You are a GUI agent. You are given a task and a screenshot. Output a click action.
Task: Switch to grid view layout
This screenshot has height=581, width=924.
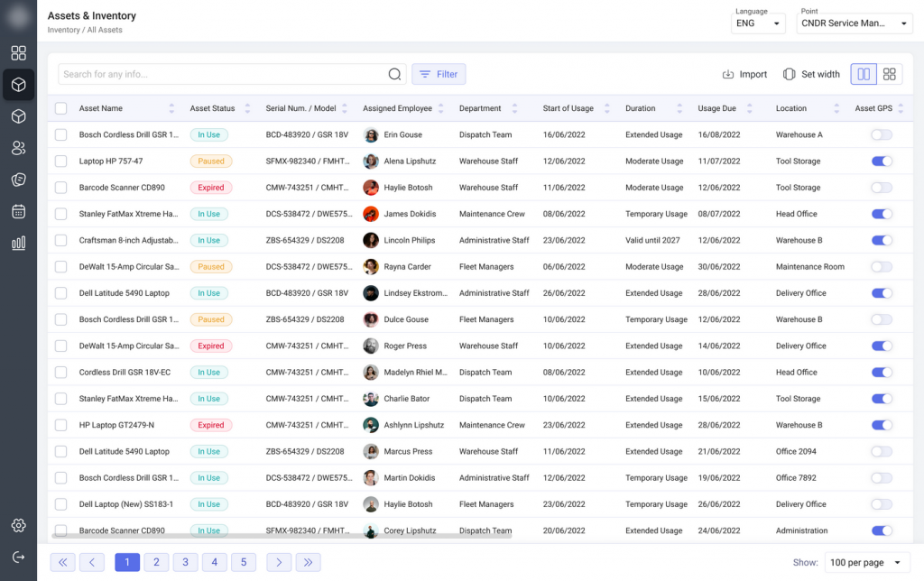(x=890, y=74)
